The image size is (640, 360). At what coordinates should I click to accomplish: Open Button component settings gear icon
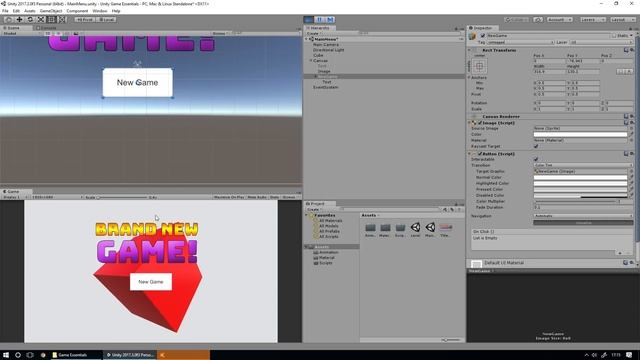coord(632,154)
